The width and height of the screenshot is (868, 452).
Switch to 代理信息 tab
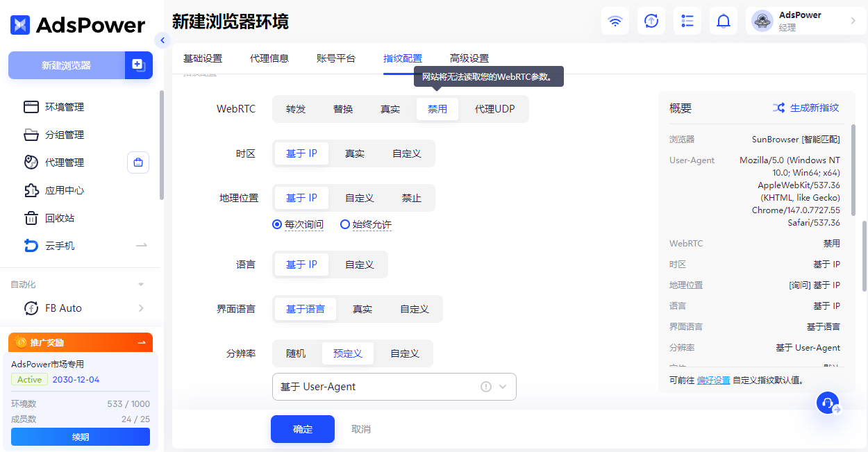[269, 58]
